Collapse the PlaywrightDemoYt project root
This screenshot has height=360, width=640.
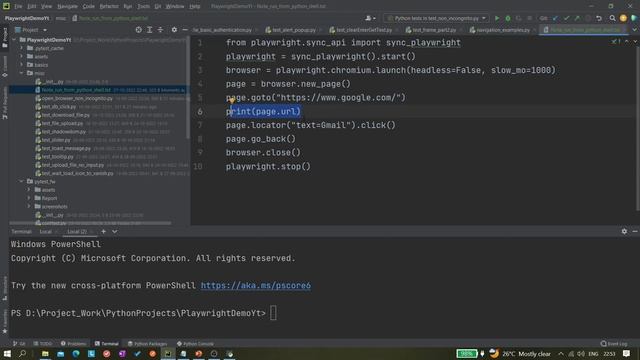point(15,40)
